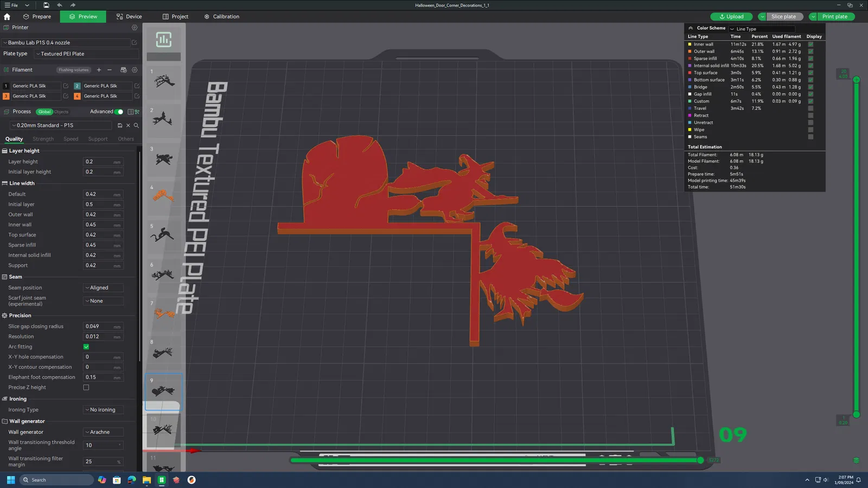This screenshot has height=488, width=868.
Task: Uncheck the Arc fitting checkbox
Action: [86, 346]
